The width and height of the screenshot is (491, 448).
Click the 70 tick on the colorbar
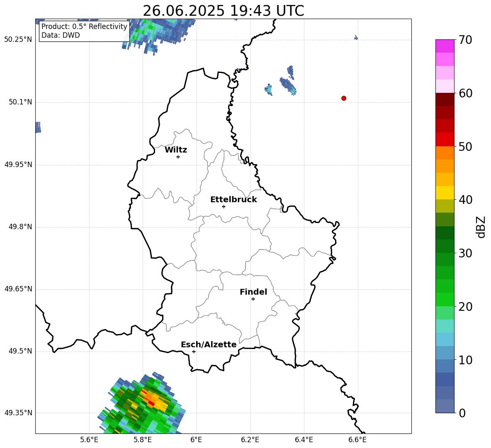tap(465, 40)
